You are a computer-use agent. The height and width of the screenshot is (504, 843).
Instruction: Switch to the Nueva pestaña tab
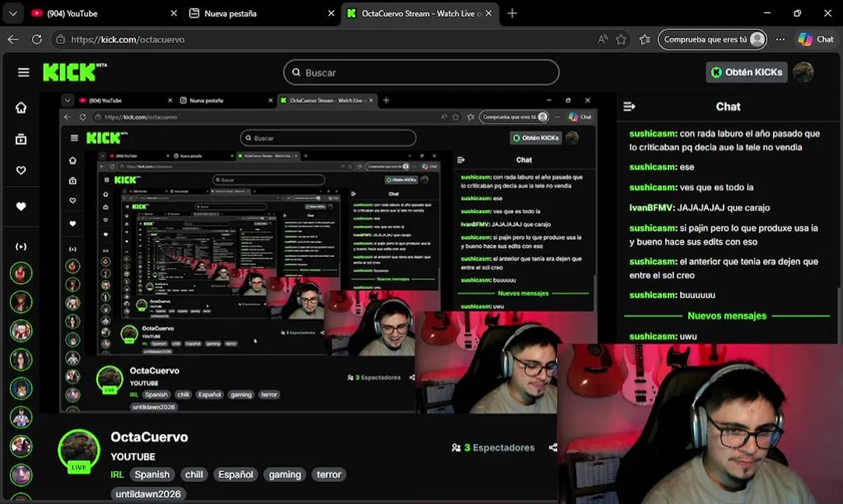point(261,13)
